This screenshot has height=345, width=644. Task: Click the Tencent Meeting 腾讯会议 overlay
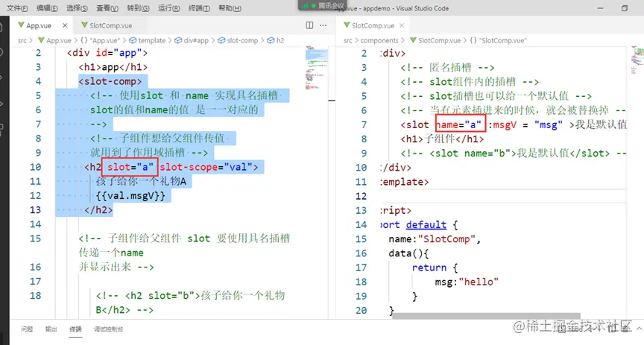coord(323,5)
